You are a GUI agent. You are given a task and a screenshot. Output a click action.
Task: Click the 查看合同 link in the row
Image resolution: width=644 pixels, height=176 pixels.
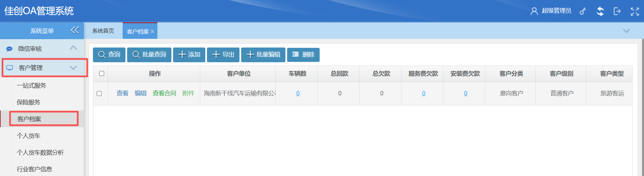164,93
